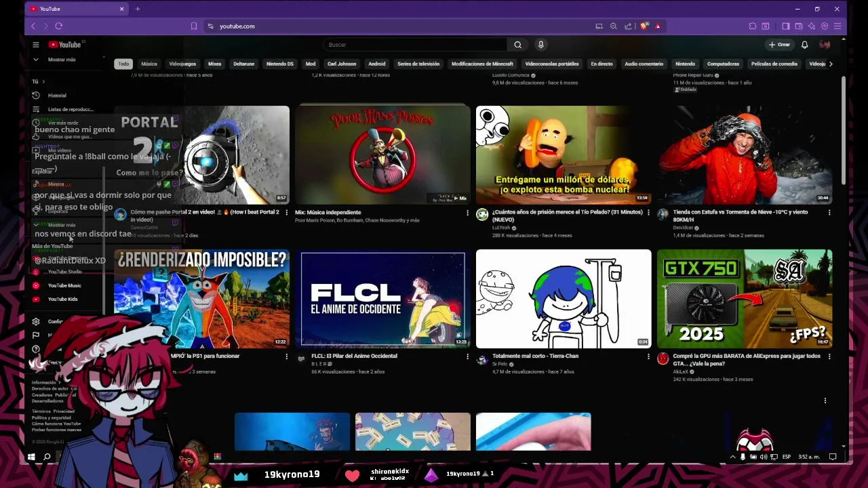The image size is (868, 488).
Task: Start voice search with microphone icon
Action: pos(540,45)
